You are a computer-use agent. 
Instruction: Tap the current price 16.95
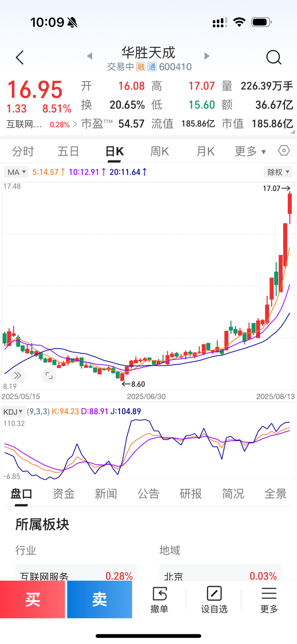[x=35, y=90]
